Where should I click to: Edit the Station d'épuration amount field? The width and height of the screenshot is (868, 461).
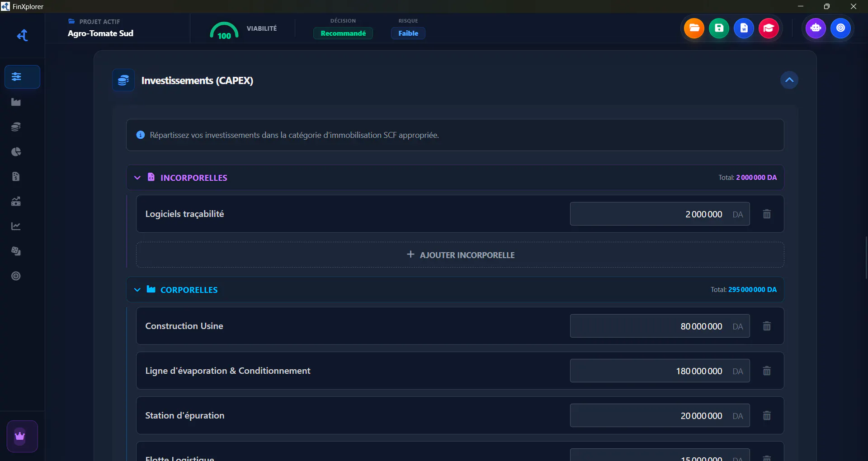tap(660, 416)
